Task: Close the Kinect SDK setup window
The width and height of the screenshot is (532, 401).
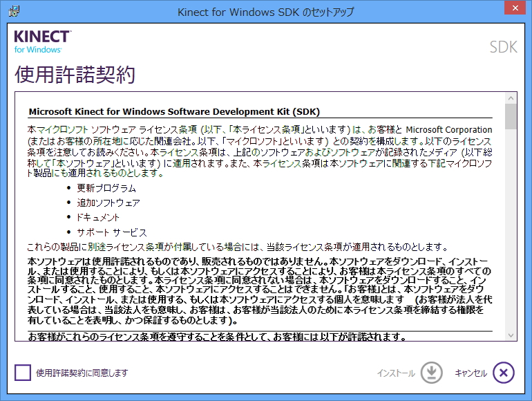Action: point(515,8)
